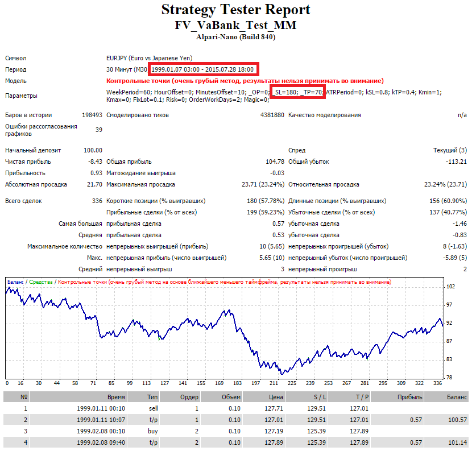This screenshot has height=451, width=476.
Task: Click the max consecutive loss value -5.89 (5)
Action: coord(455,258)
